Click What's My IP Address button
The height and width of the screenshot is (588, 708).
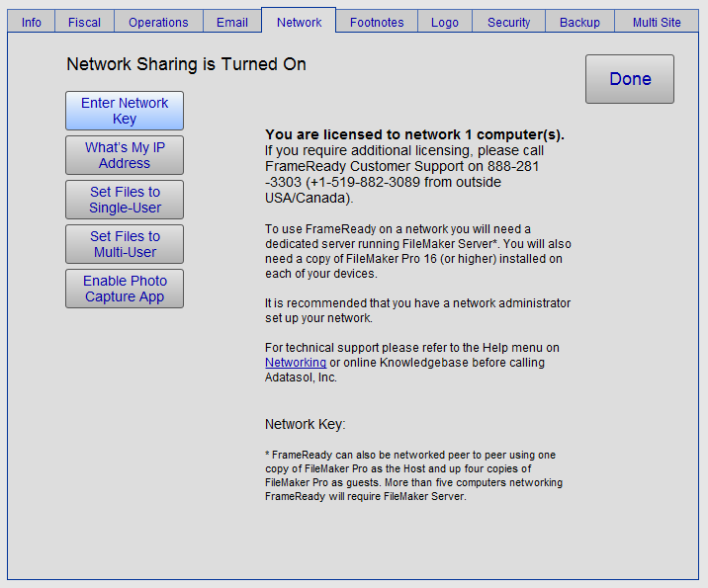125,155
